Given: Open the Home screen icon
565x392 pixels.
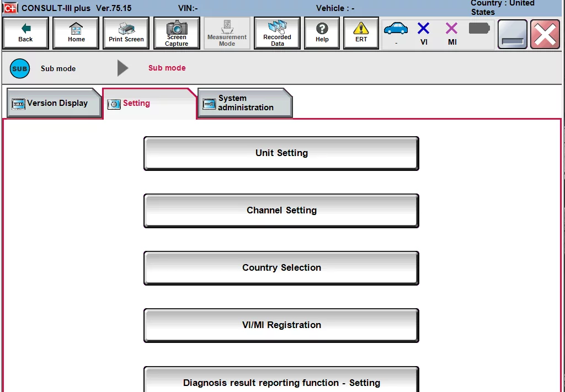Looking at the screenshot, I should [76, 33].
